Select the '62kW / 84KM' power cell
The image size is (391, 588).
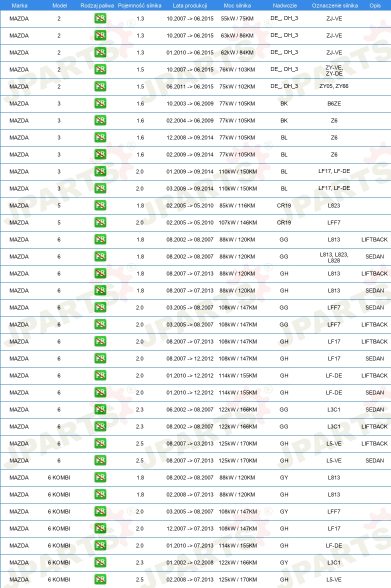pyautogui.click(x=237, y=52)
